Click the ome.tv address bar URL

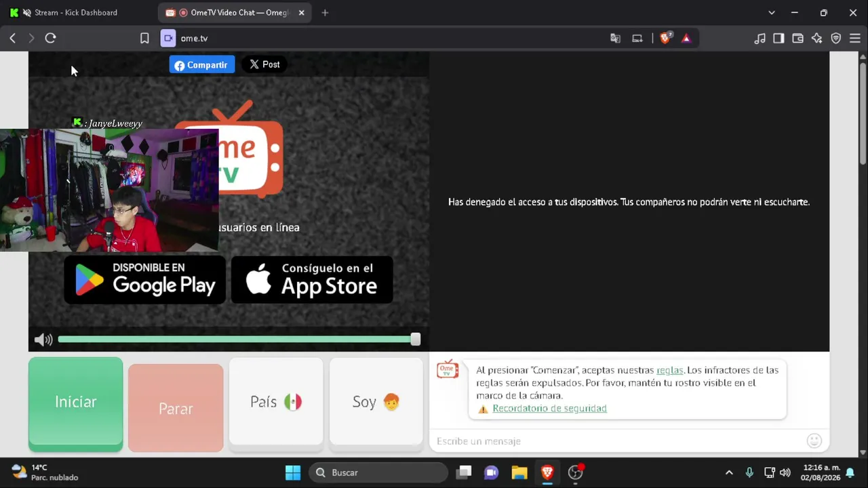point(194,39)
